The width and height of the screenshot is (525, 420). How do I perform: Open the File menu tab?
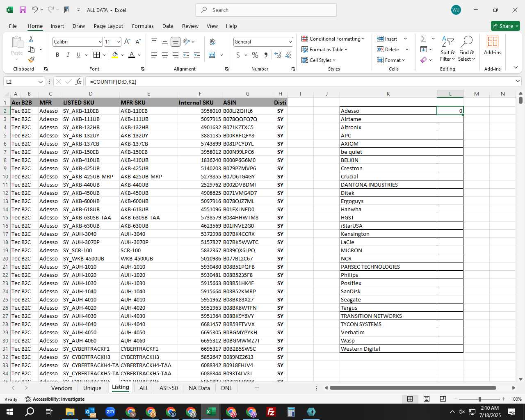(13, 26)
